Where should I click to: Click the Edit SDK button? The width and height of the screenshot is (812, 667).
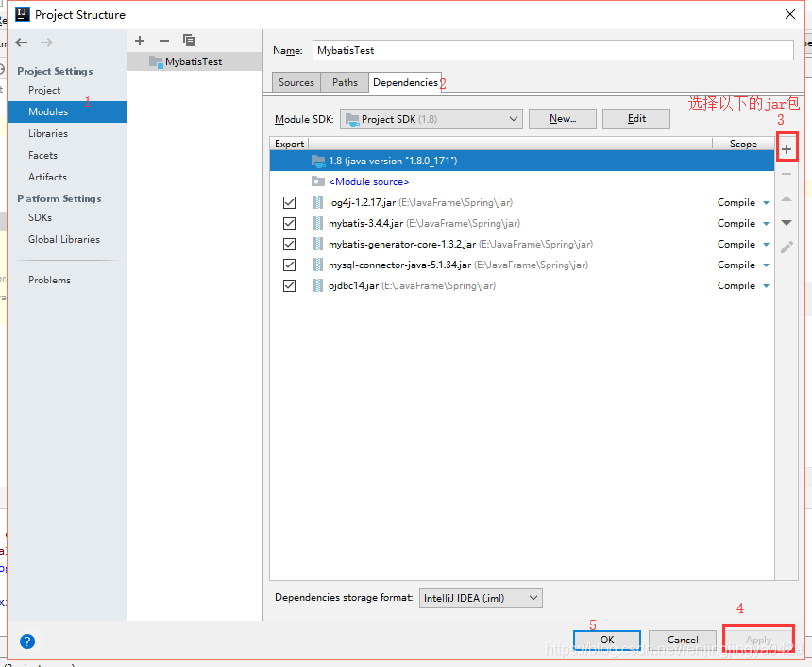[x=636, y=119]
